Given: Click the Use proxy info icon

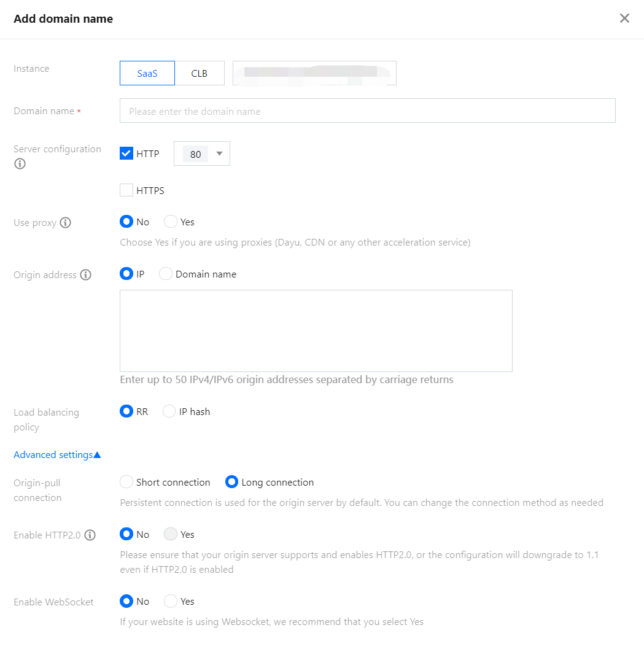Looking at the screenshot, I should tap(66, 223).
